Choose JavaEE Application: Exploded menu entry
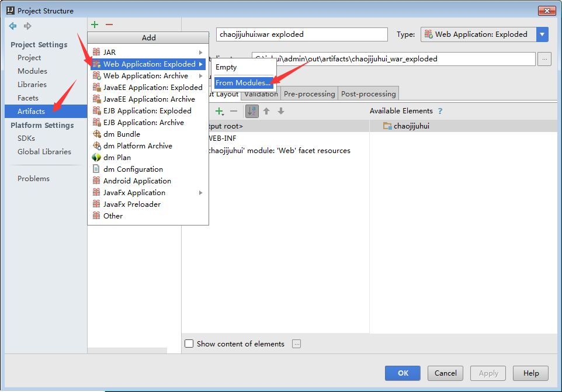This screenshot has height=392, width=562. pyautogui.click(x=148, y=88)
